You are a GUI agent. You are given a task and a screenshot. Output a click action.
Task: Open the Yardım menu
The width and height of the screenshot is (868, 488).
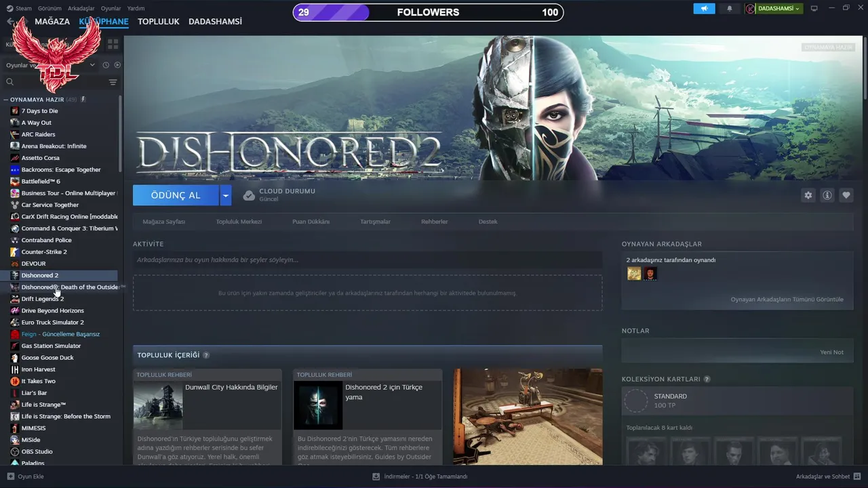click(136, 9)
